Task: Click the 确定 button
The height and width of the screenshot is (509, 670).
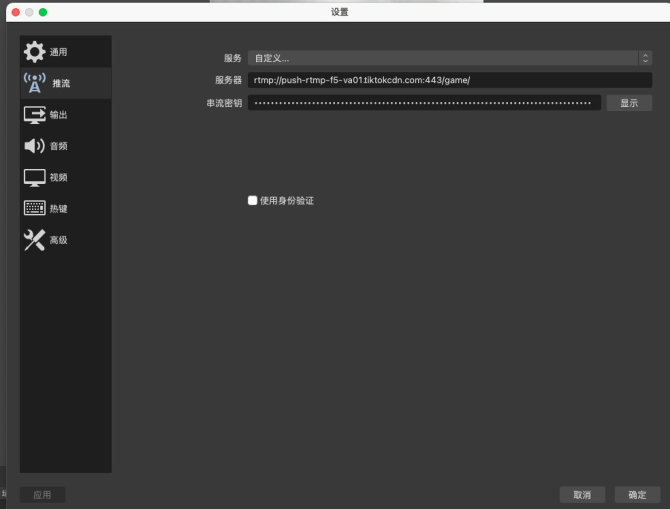Action: tap(637, 494)
